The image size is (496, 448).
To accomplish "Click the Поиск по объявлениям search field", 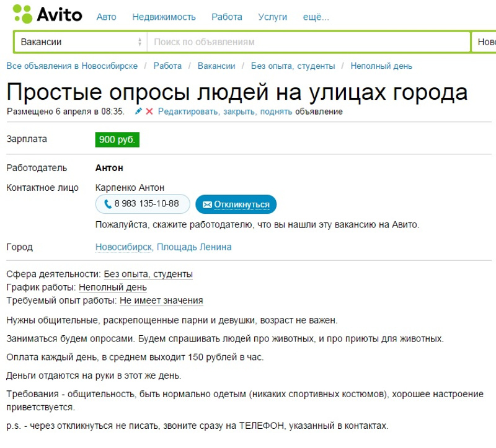I will (308, 42).
